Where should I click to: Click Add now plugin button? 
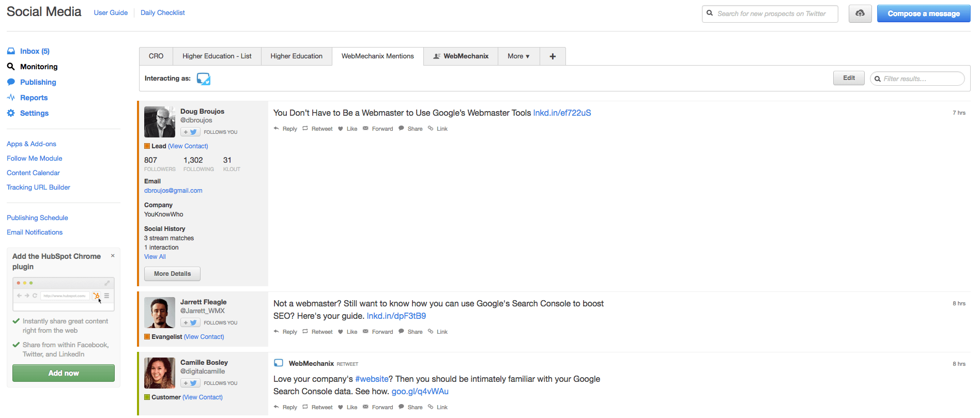coord(64,373)
